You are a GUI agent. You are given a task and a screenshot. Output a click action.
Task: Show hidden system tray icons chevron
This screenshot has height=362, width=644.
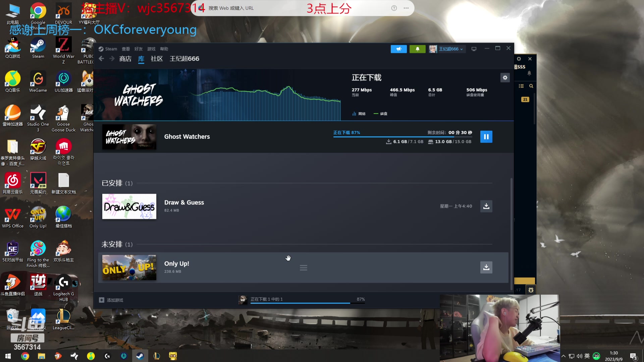click(x=563, y=356)
